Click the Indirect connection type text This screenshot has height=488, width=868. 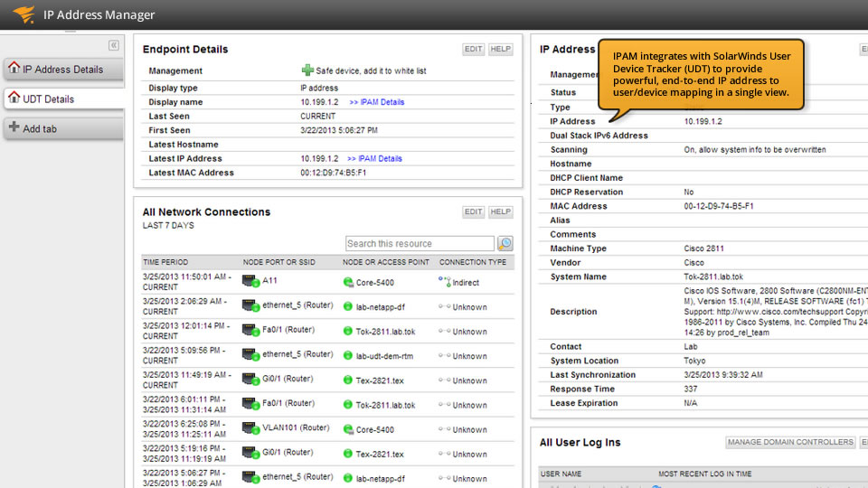pyautogui.click(x=466, y=283)
